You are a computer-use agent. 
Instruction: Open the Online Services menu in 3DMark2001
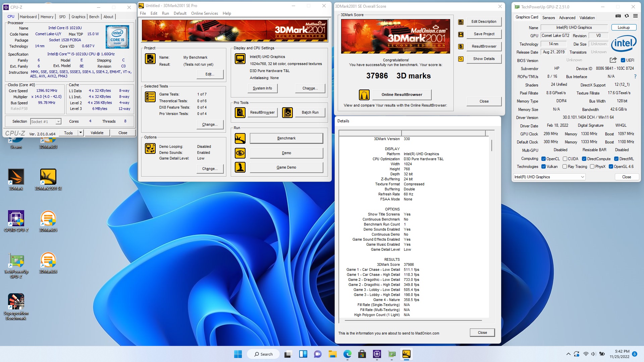point(205,13)
